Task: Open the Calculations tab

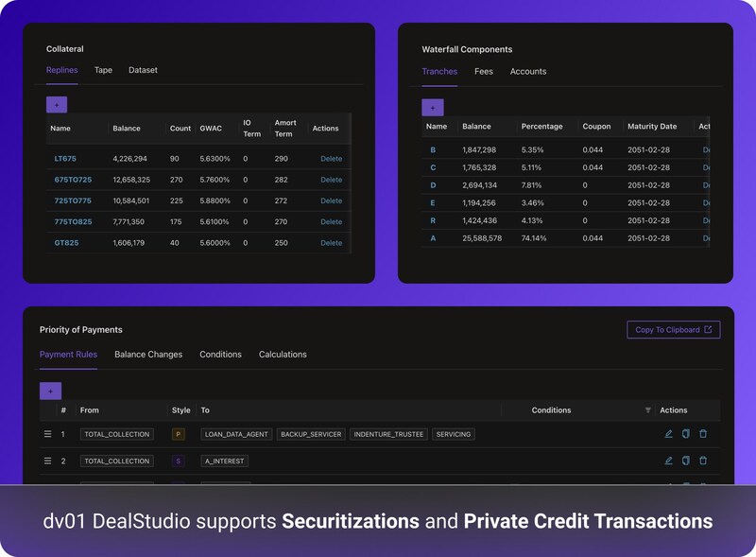Action: (x=283, y=355)
